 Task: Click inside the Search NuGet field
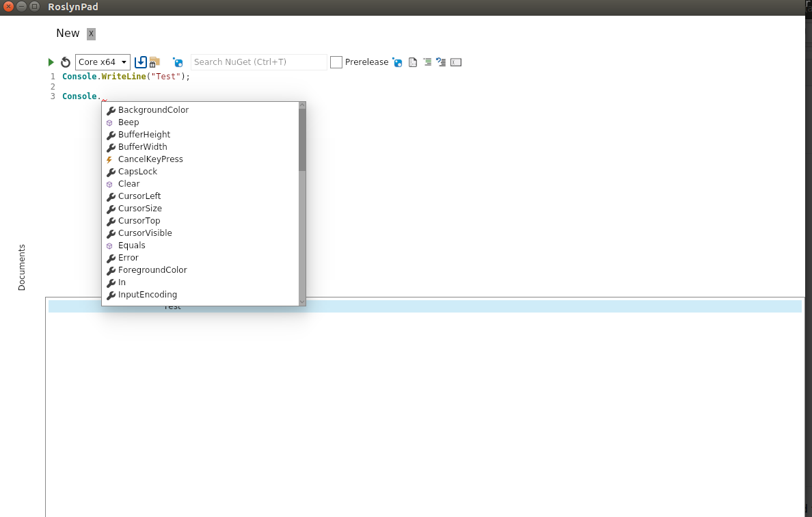click(x=258, y=62)
